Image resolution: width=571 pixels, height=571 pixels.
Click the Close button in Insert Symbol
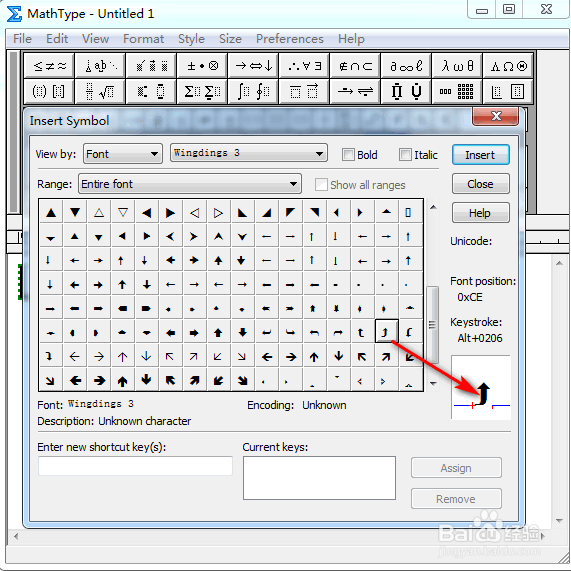click(x=480, y=184)
